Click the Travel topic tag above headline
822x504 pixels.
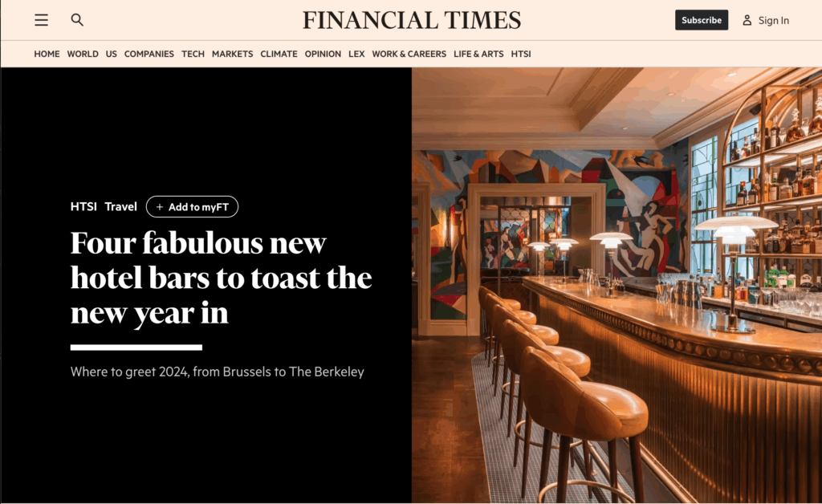pyautogui.click(x=120, y=207)
